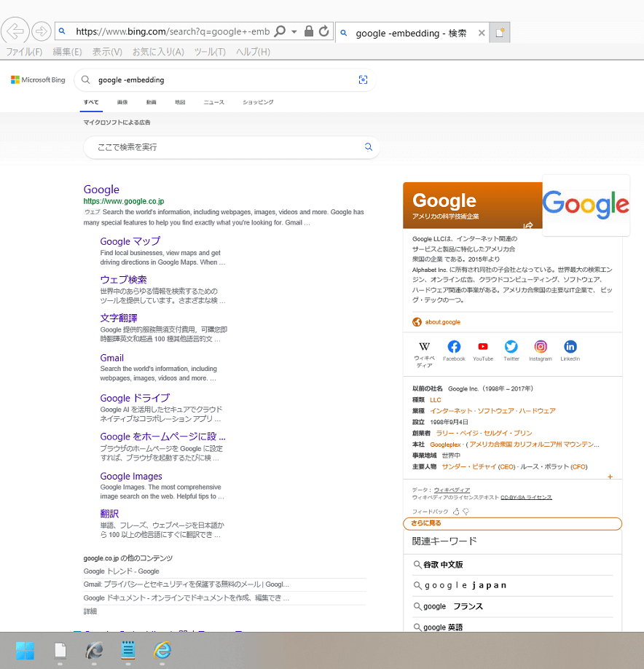This screenshot has width=644, height=669.
Task: Go back with the browser back arrow
Action: click(15, 31)
